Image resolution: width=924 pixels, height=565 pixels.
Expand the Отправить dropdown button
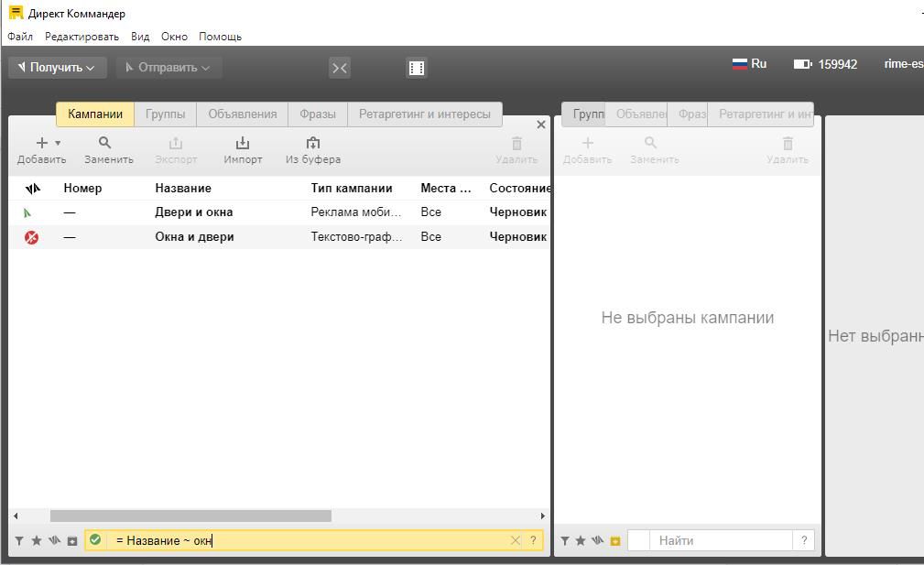168,68
